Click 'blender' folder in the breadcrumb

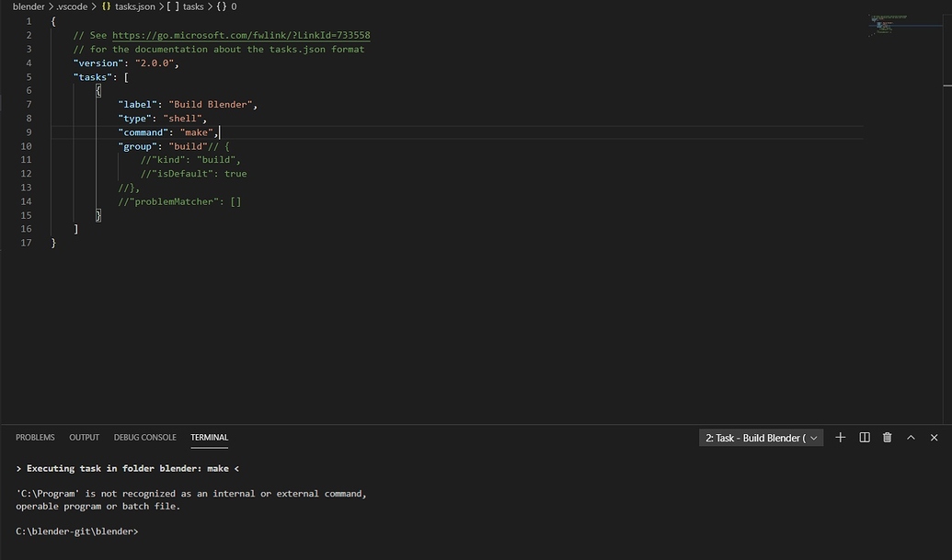coord(29,6)
